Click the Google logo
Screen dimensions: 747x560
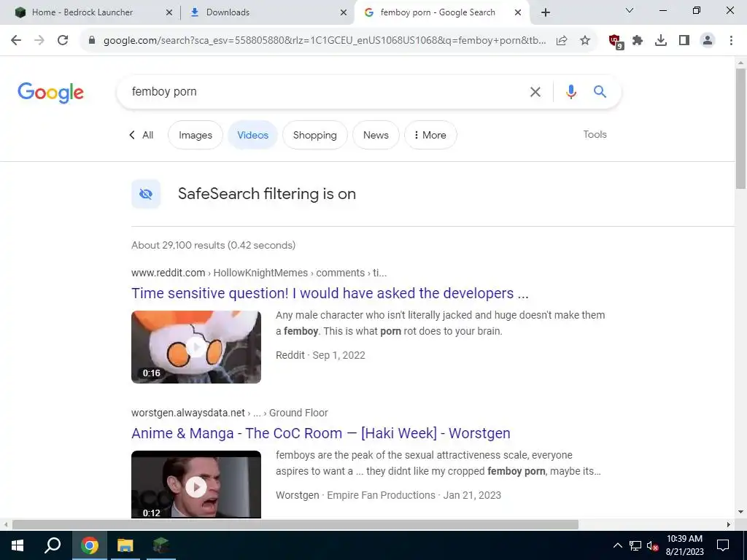[x=50, y=93]
